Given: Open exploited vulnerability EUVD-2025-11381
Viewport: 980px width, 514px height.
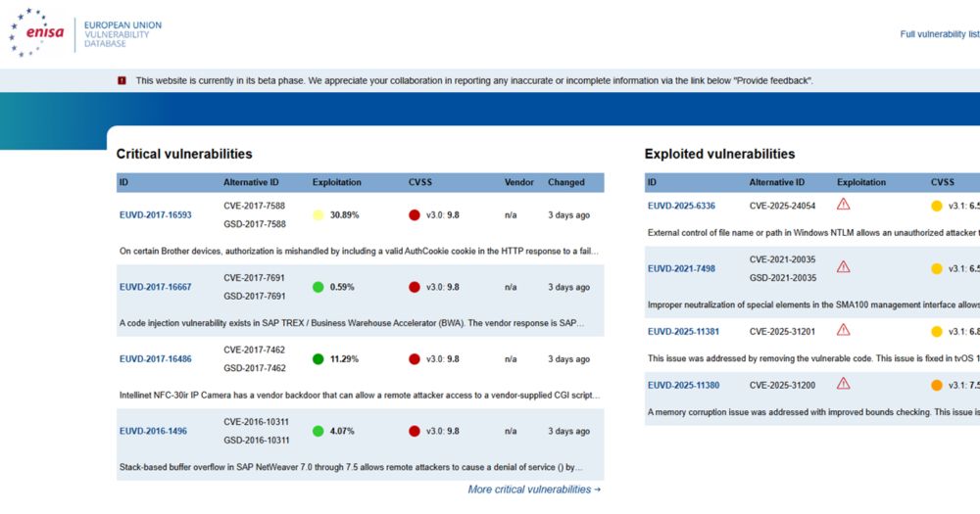Looking at the screenshot, I should coord(683,332).
